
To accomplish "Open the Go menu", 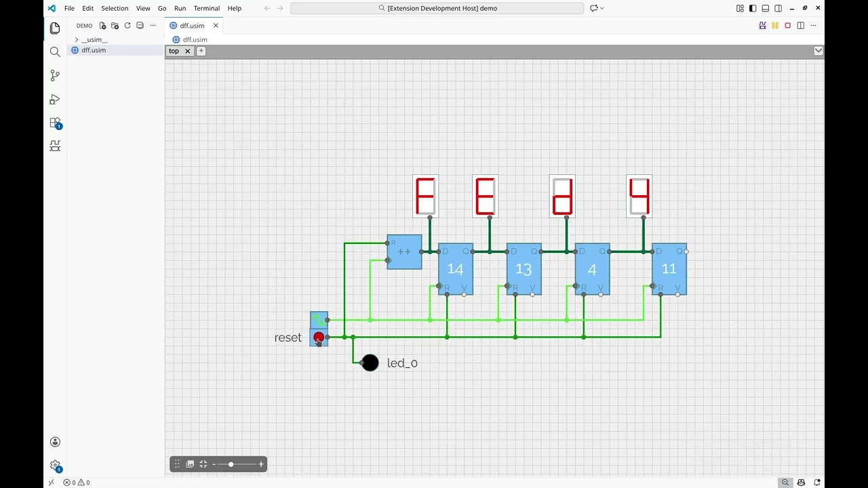I will (x=162, y=8).
